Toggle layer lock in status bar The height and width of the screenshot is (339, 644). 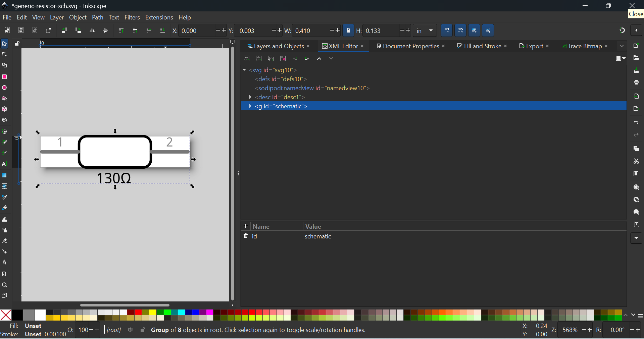click(143, 330)
